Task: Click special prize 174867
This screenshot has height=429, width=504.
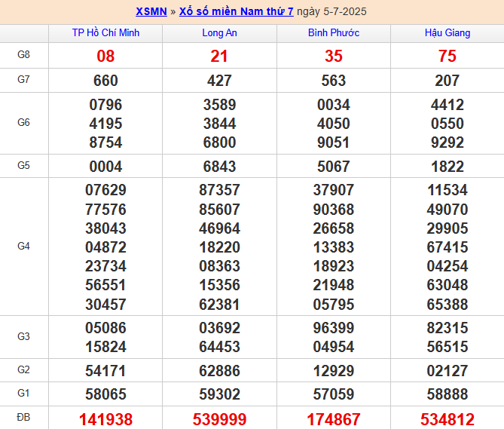Action: click(x=334, y=420)
